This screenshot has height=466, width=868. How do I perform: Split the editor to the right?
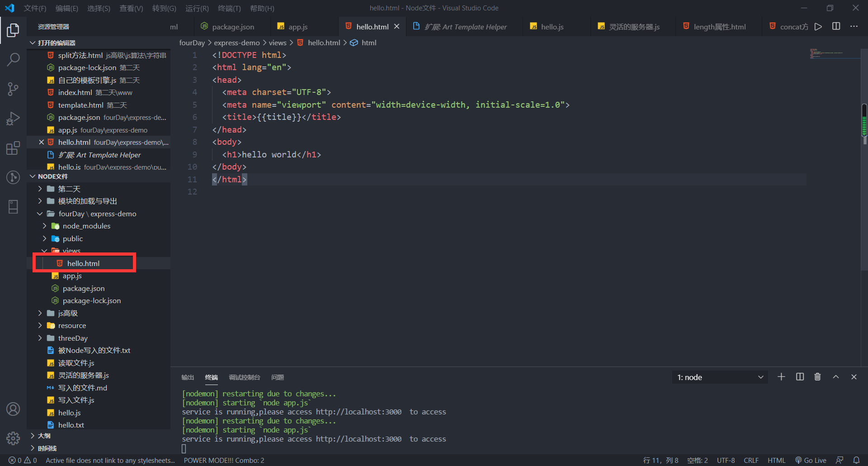click(x=836, y=27)
